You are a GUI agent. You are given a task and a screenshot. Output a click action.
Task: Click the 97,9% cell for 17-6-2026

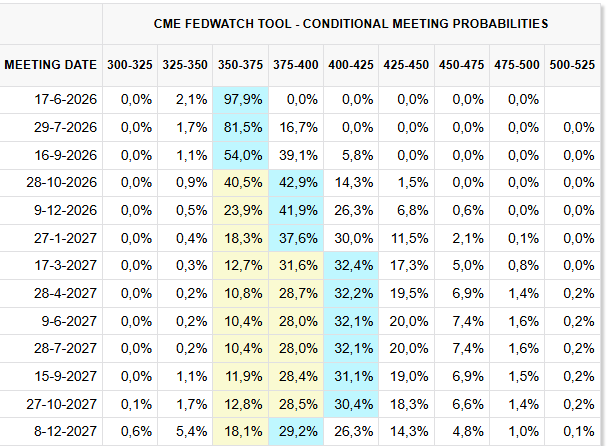tap(240, 100)
